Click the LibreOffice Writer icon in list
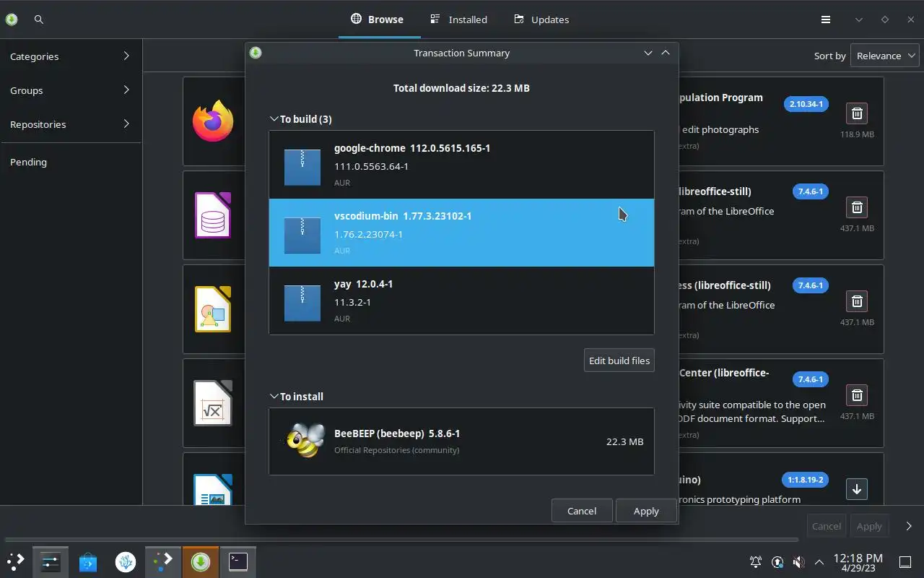The height and width of the screenshot is (578, 924). (213, 489)
